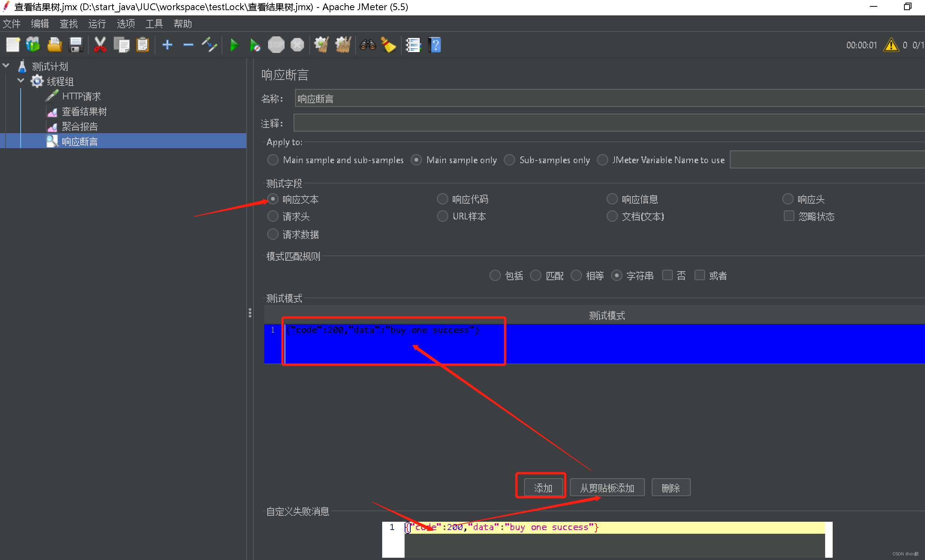Click the blue plus Expand icon

point(167,45)
